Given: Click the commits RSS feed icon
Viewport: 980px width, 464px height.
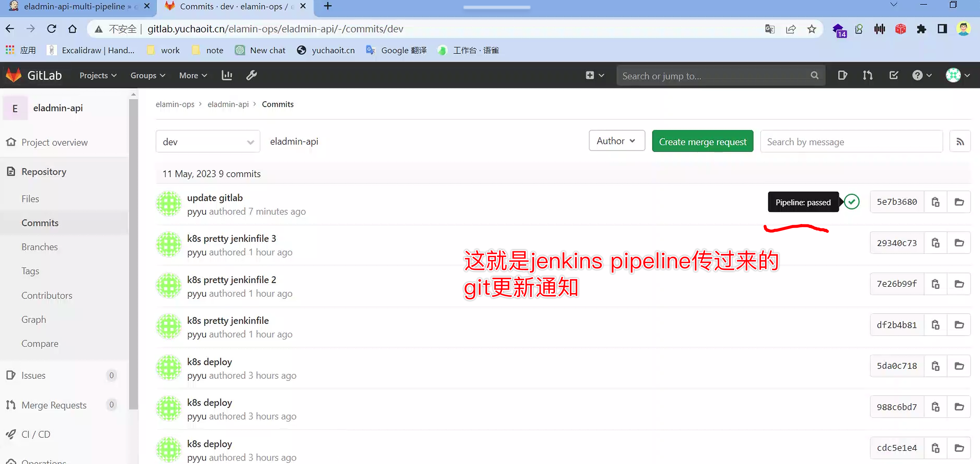Looking at the screenshot, I should 959,142.
